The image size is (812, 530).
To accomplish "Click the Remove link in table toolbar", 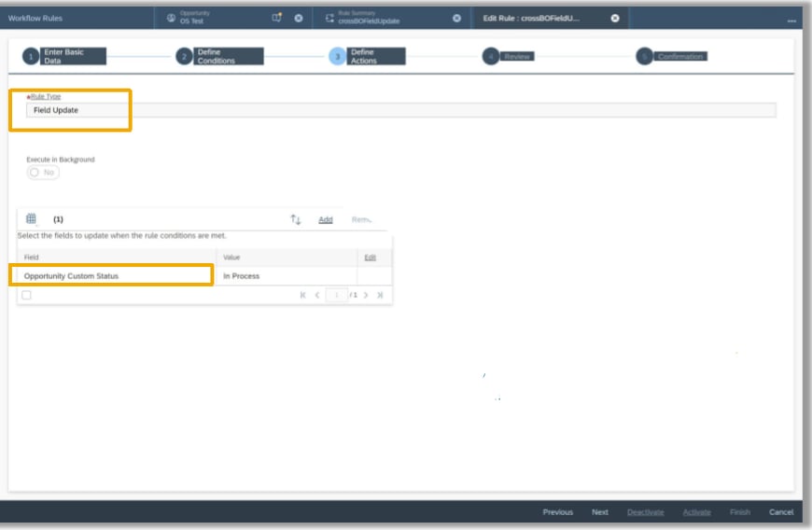I will tap(361, 219).
